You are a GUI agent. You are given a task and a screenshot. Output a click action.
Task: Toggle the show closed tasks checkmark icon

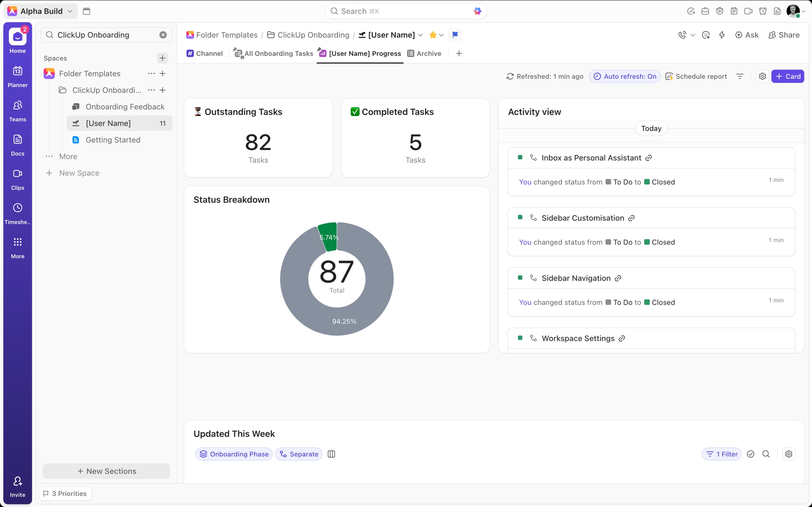pos(751,454)
